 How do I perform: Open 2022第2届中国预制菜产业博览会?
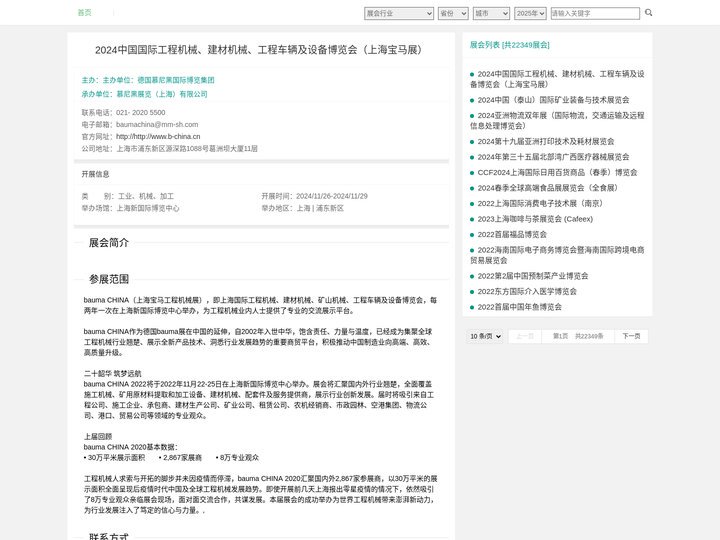(533, 276)
